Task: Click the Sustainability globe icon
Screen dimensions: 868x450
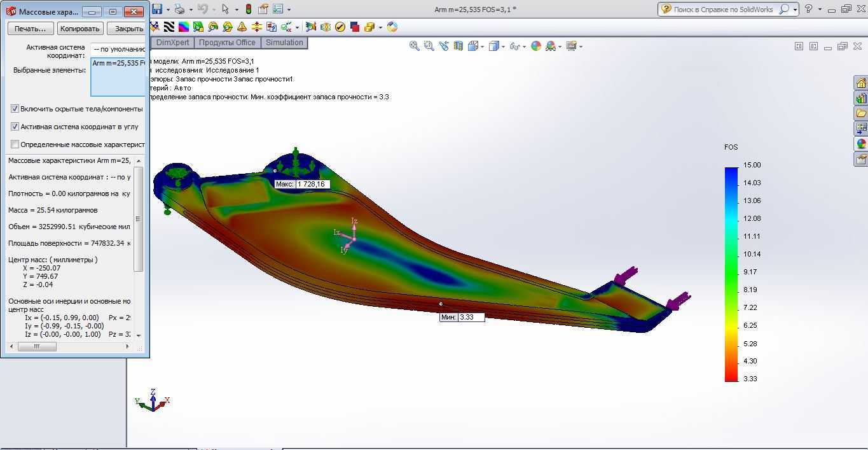Action: 392,27
